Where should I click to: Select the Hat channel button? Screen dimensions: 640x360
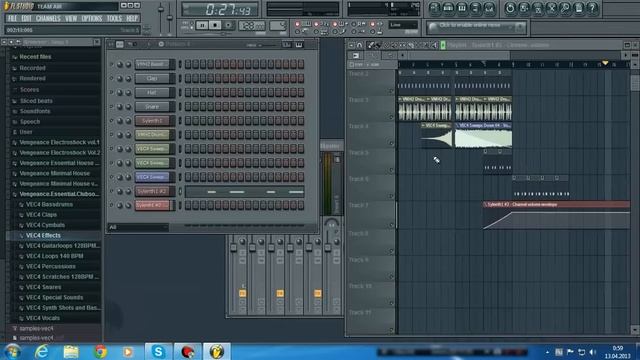152,93
